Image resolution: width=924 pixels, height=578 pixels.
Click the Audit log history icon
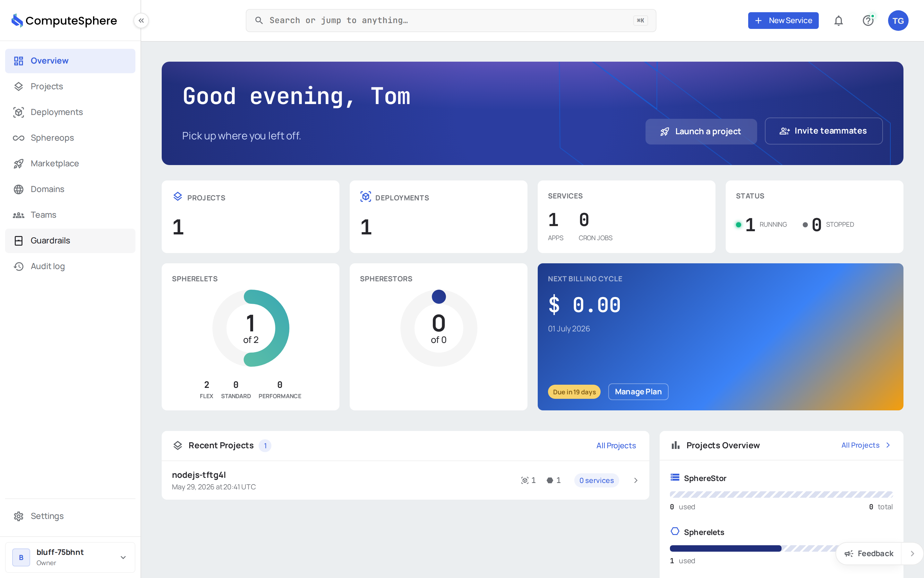point(19,267)
